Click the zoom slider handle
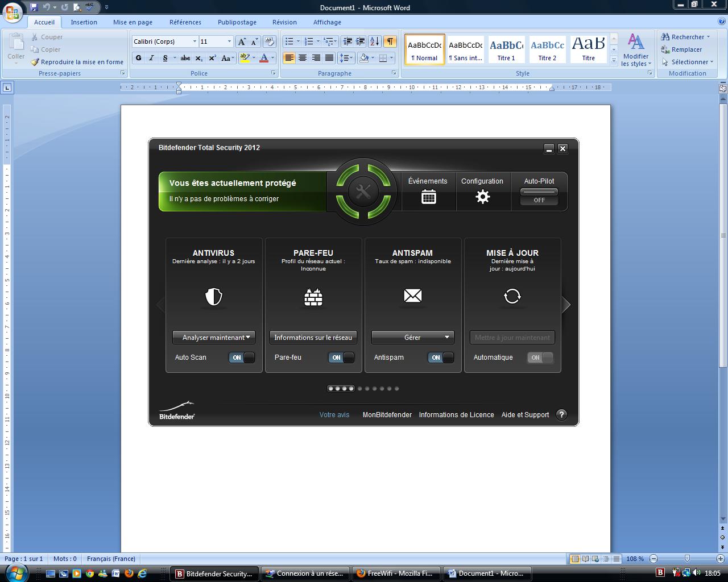 coord(687,559)
